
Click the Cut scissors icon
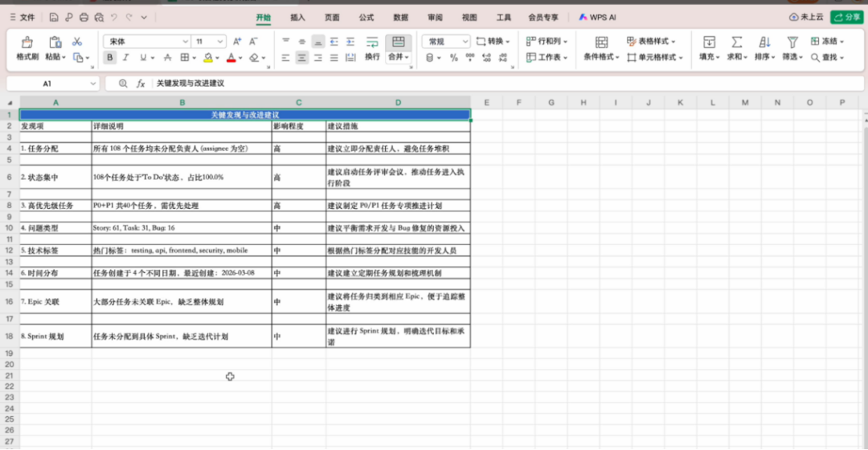point(77,42)
